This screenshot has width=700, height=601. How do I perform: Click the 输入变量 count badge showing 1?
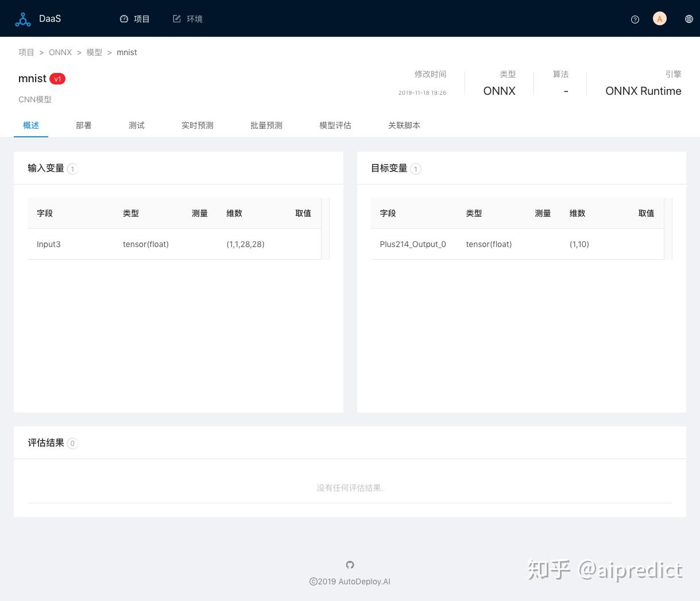pyautogui.click(x=72, y=168)
